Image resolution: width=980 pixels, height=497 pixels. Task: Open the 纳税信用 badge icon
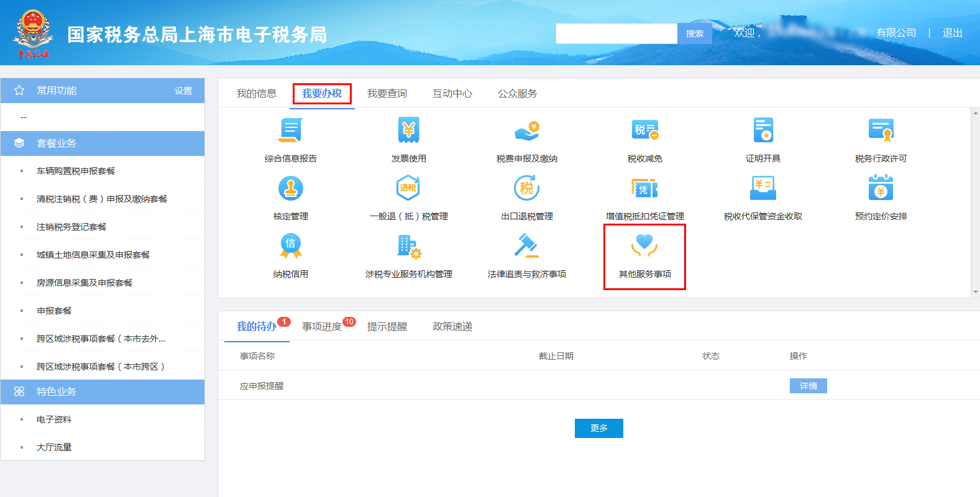click(290, 247)
